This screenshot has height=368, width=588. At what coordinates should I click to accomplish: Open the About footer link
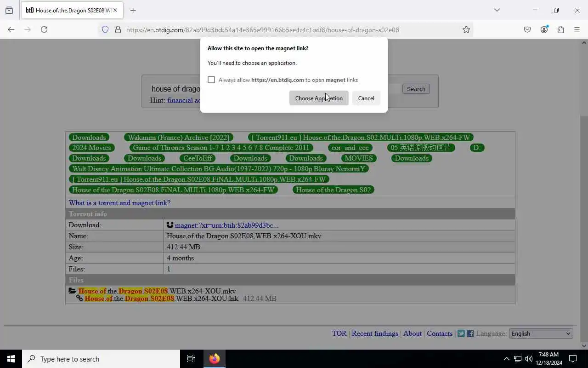coord(413,333)
